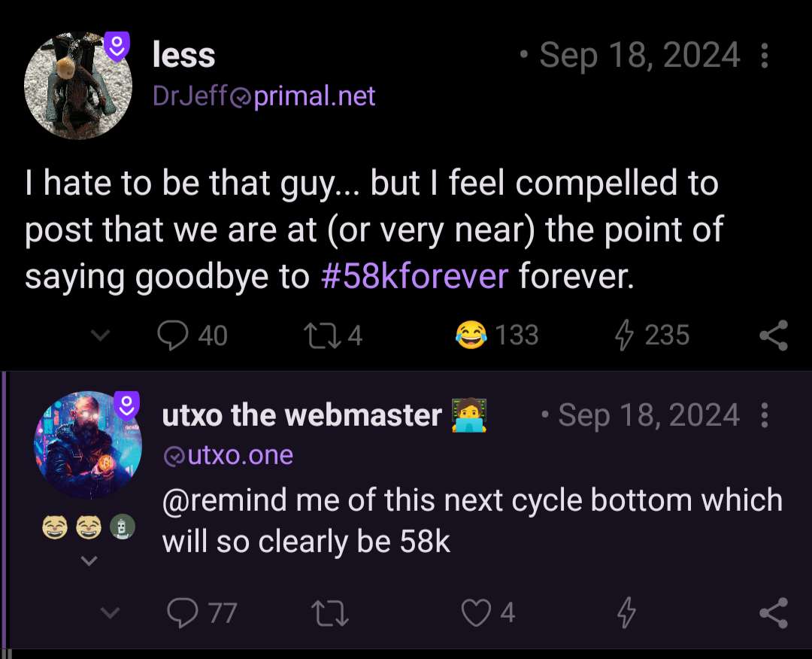Expand the chevron beside utxo's reply count
The width and height of the screenshot is (812, 659).
(x=110, y=613)
